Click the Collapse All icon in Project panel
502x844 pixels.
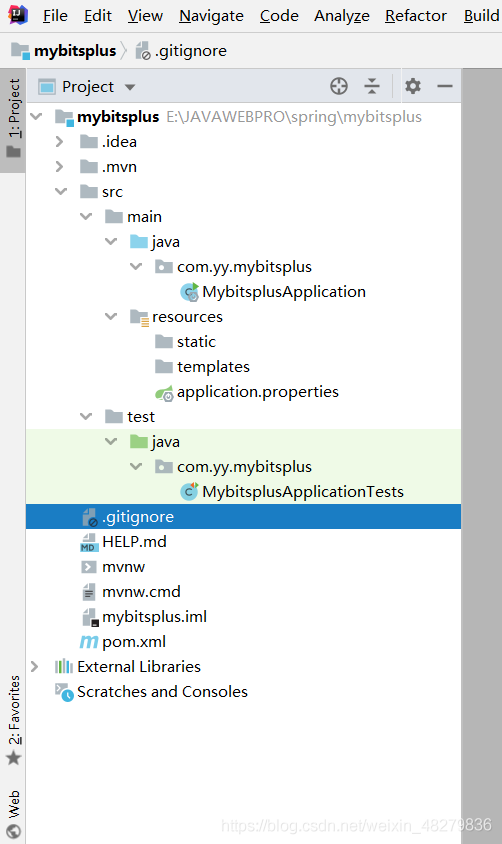(x=372, y=86)
